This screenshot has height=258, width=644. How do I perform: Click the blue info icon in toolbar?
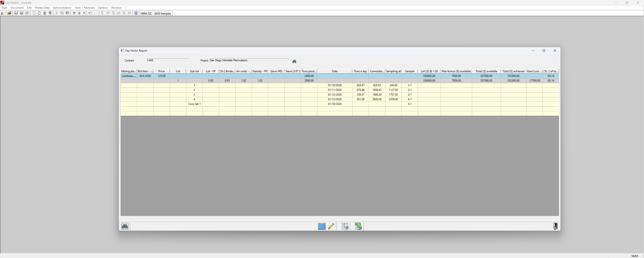[136, 13]
